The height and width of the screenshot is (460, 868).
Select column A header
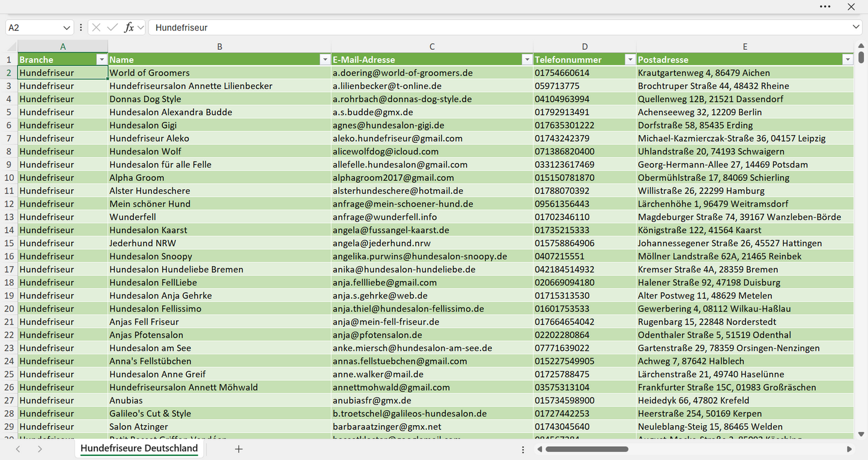63,46
